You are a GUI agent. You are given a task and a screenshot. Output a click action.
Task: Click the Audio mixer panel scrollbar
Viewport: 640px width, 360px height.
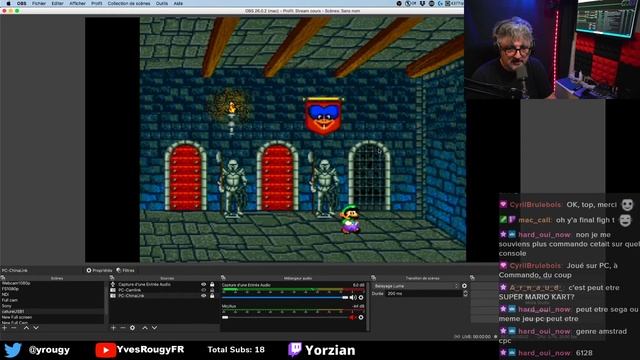(368, 306)
